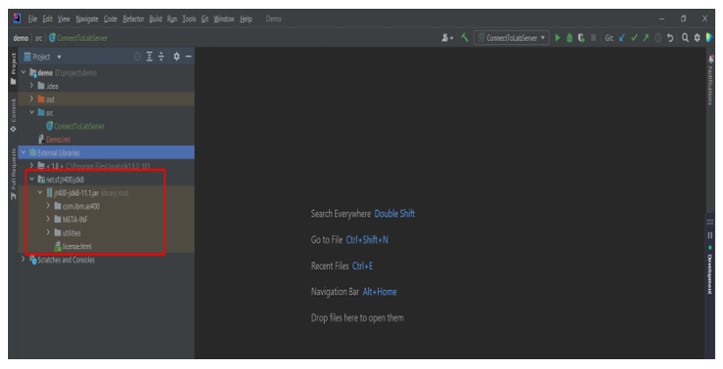Select the Demo.iml file
Image resolution: width=723 pixels, height=369 pixels.
pos(58,139)
